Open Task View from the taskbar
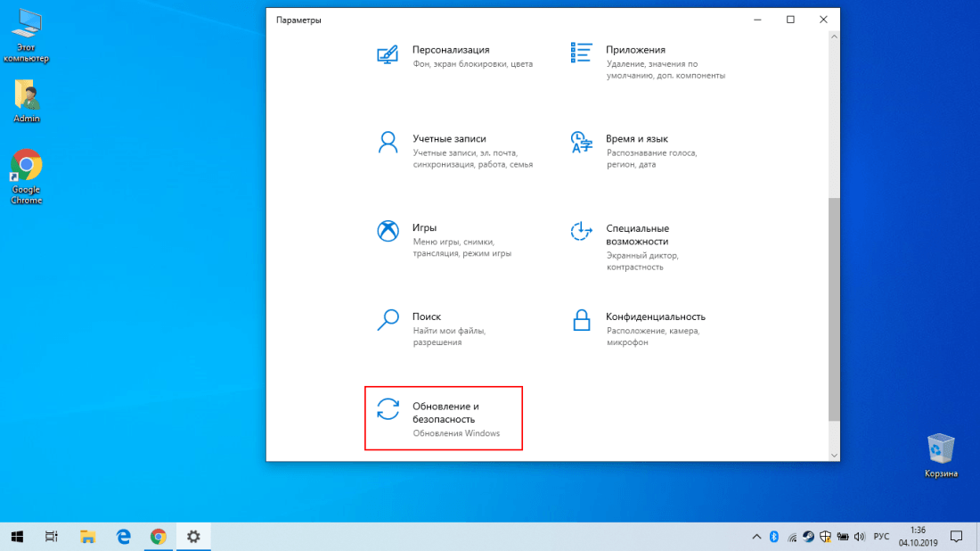The width and height of the screenshot is (980, 551). (52, 537)
